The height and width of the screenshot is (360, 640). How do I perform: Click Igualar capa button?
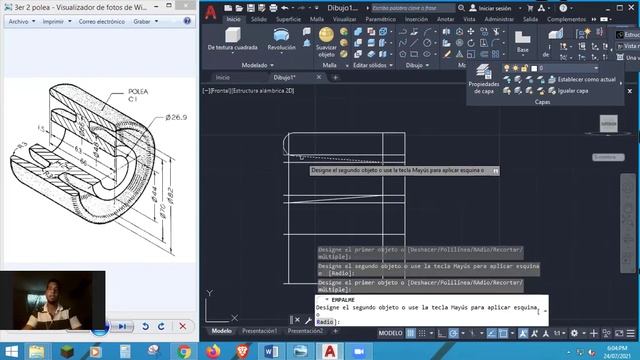point(569,91)
